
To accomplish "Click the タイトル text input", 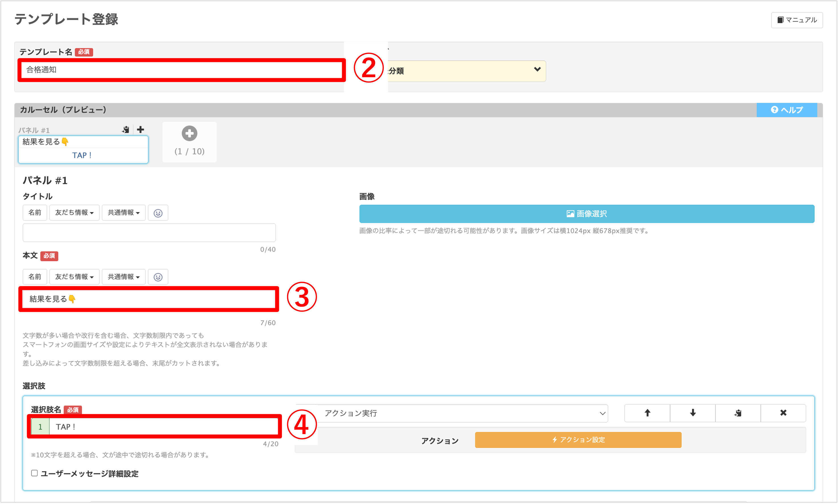I will (149, 233).
